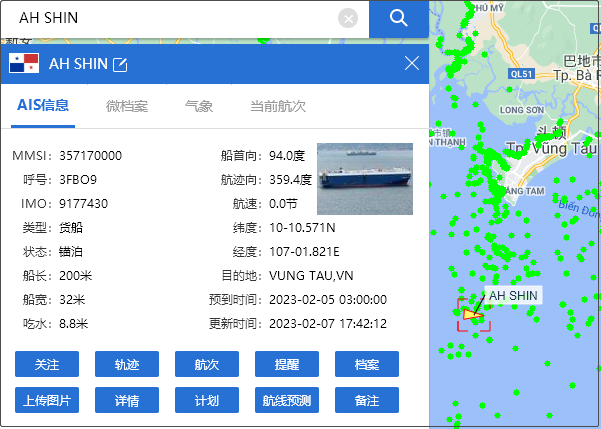
Task: Click the Panama flag icon
Action: (24, 63)
